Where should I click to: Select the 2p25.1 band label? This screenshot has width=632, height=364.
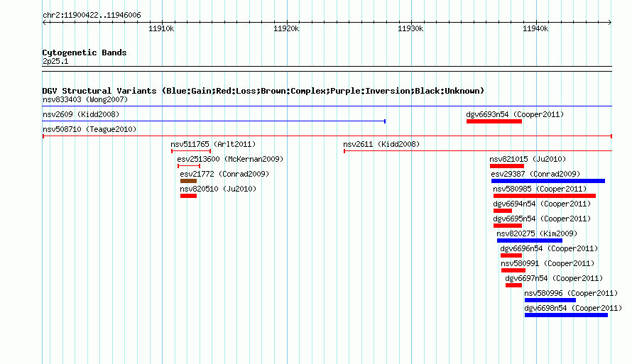[x=55, y=61]
